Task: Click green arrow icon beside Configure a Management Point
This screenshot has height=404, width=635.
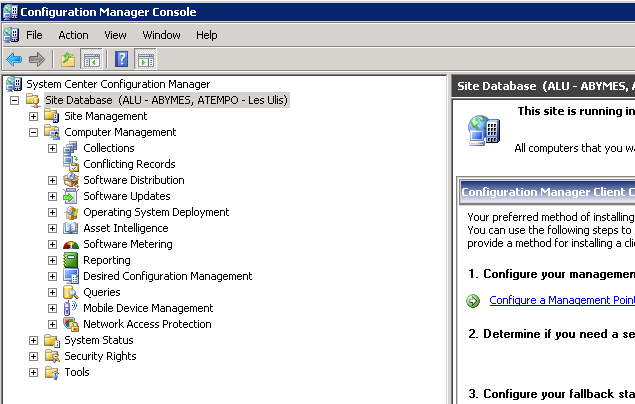Action: (x=473, y=301)
